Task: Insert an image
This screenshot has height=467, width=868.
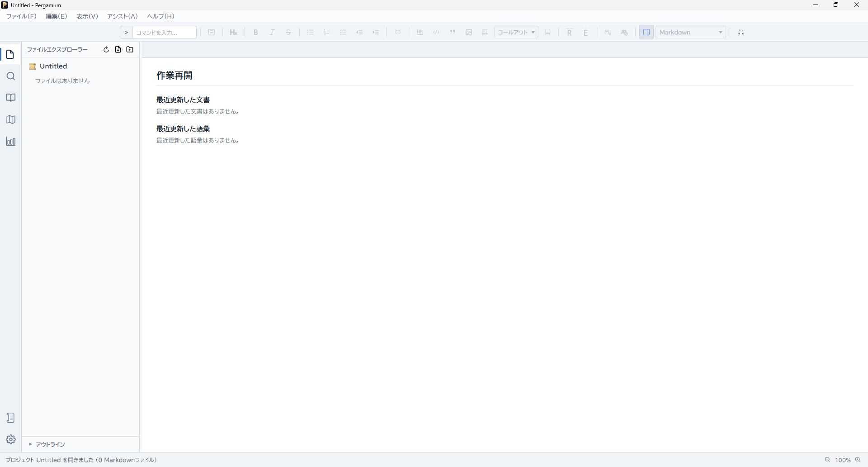Action: (469, 32)
